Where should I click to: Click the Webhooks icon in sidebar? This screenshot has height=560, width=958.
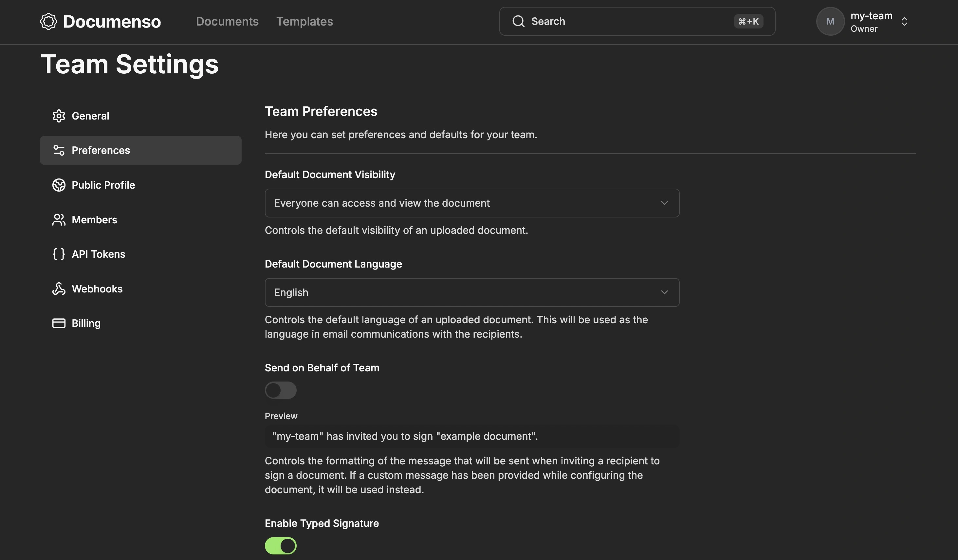(59, 289)
